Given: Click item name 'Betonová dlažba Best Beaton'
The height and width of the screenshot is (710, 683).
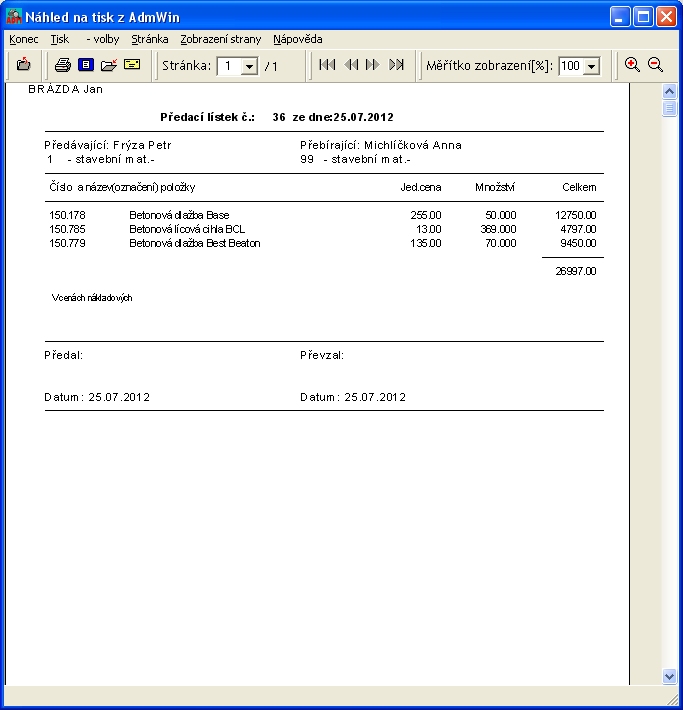Looking at the screenshot, I should tap(195, 243).
